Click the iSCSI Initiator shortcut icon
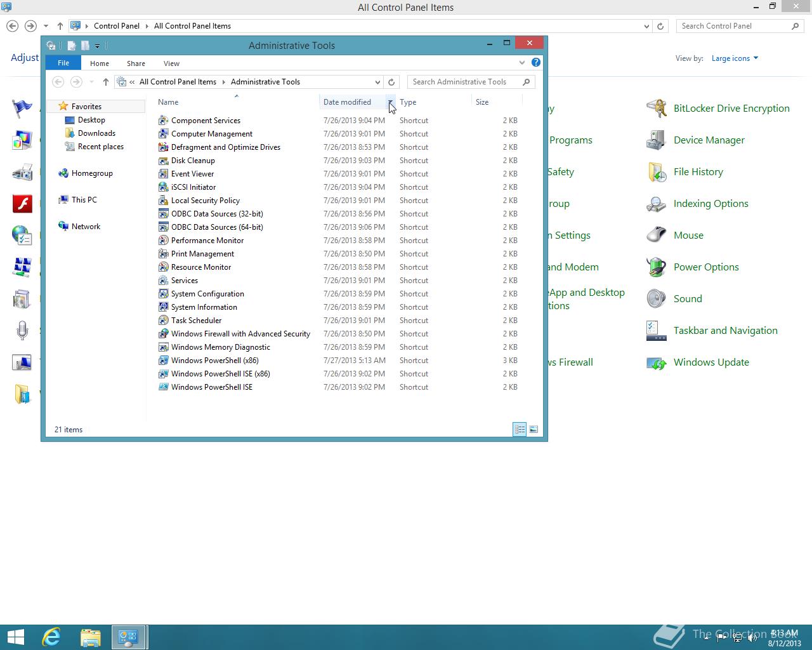Screen dimensions: 812x650 pos(163,187)
